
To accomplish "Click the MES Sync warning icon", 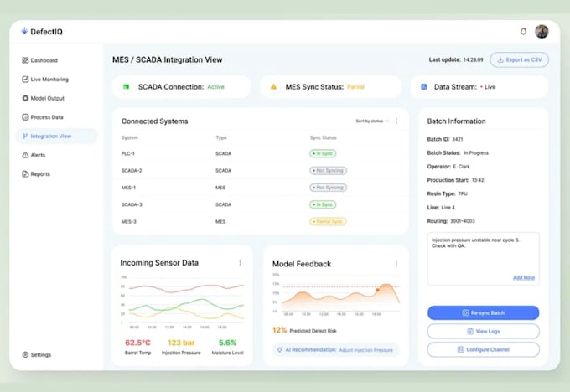I will [273, 87].
